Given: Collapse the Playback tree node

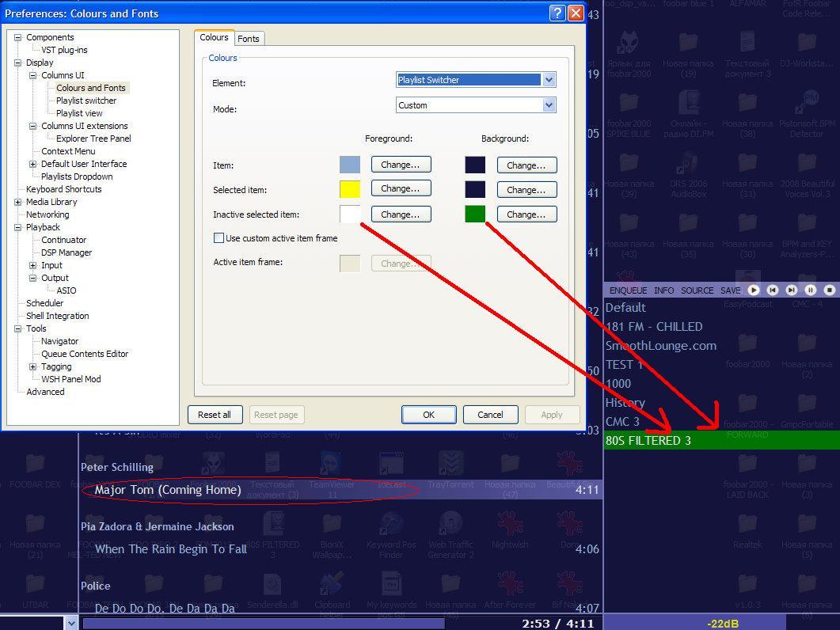Looking at the screenshot, I should click(18, 227).
